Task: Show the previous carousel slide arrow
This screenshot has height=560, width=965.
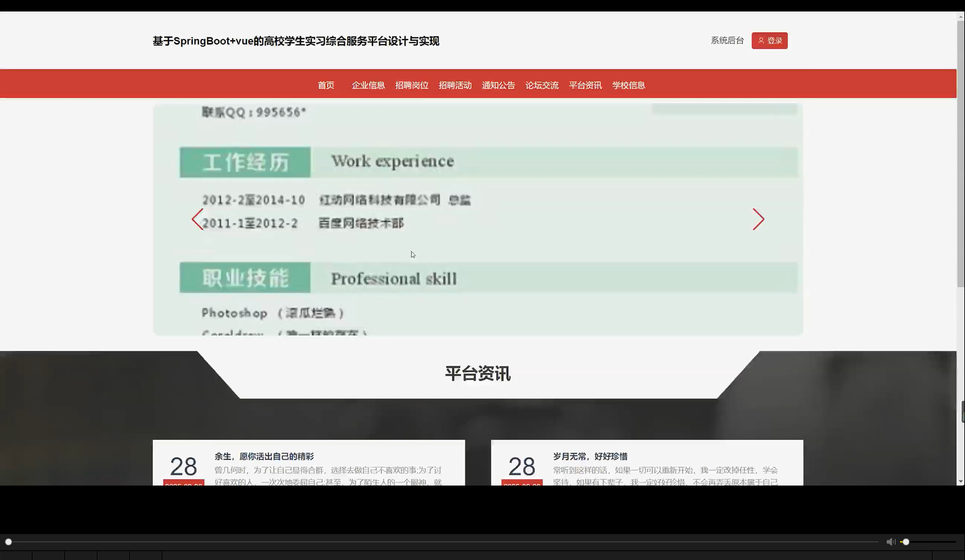Action: pos(197,220)
